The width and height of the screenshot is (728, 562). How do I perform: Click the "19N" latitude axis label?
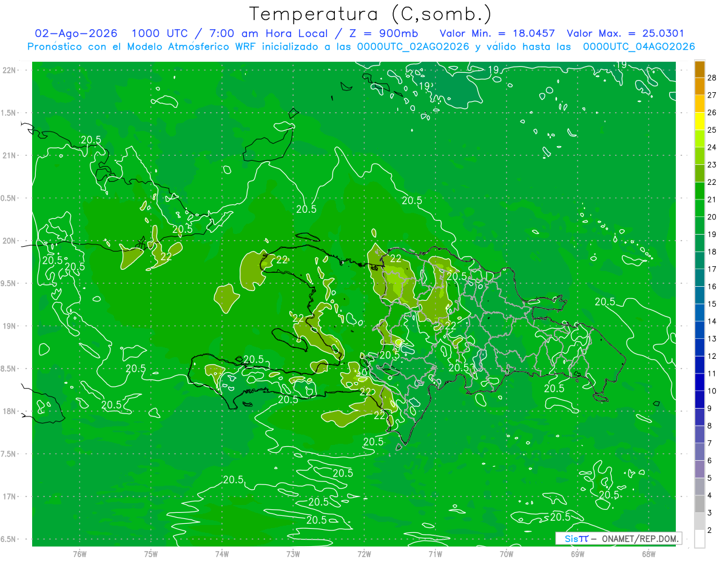point(9,326)
